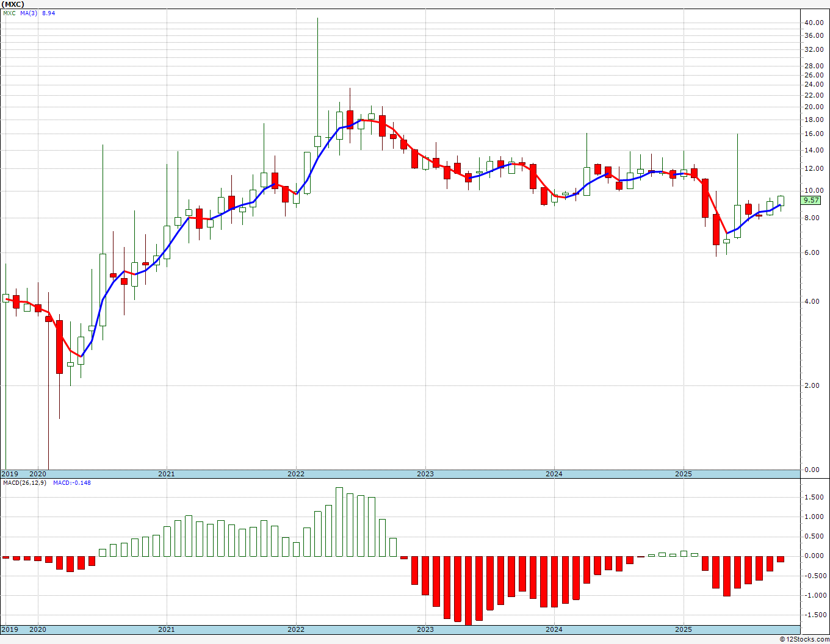
Task: Click the 2024 marker on MACD timeline
Action: click(x=554, y=629)
